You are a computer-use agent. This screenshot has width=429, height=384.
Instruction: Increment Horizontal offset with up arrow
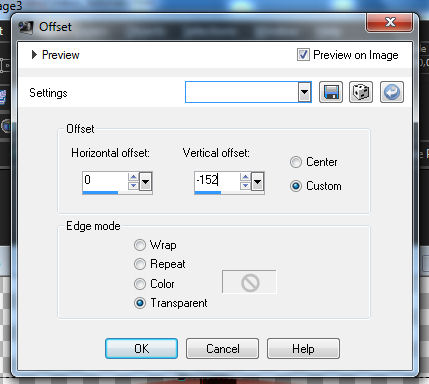coord(133,177)
